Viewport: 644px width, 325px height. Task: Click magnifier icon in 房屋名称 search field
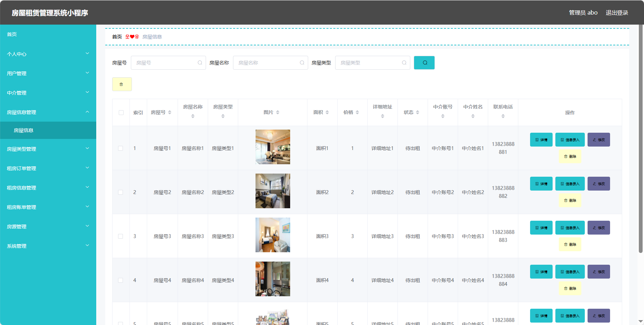pos(302,63)
